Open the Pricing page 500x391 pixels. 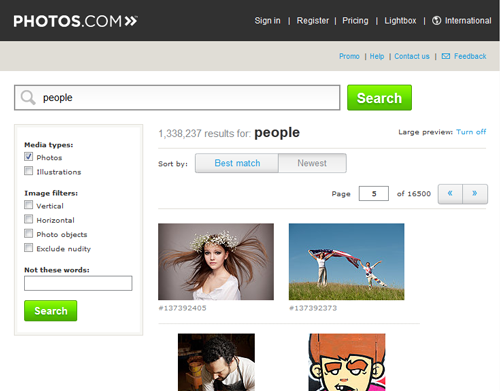click(x=355, y=21)
